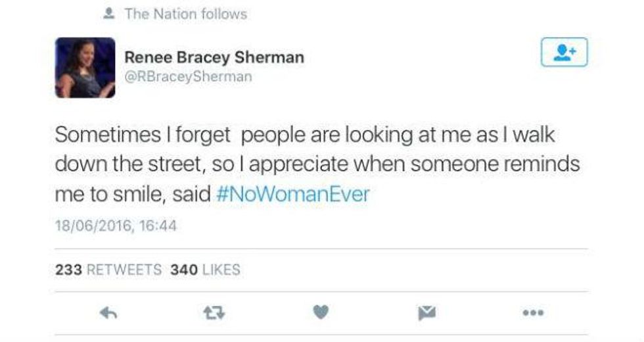Open Renee Bracey Sherman's profile photo
Image resolution: width=644 pixels, height=342 pixels.
[x=85, y=68]
